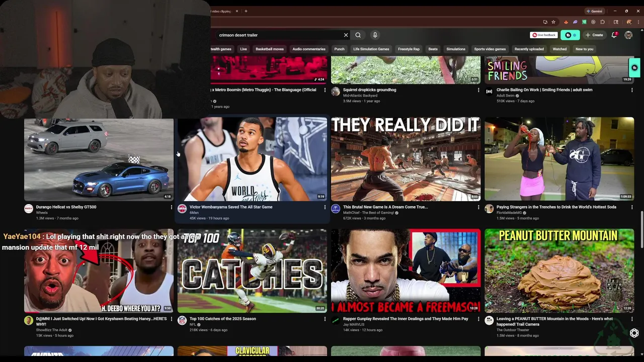Open the Chrome side panel icon
The width and height of the screenshot is (644, 362).
pyautogui.click(x=616, y=22)
